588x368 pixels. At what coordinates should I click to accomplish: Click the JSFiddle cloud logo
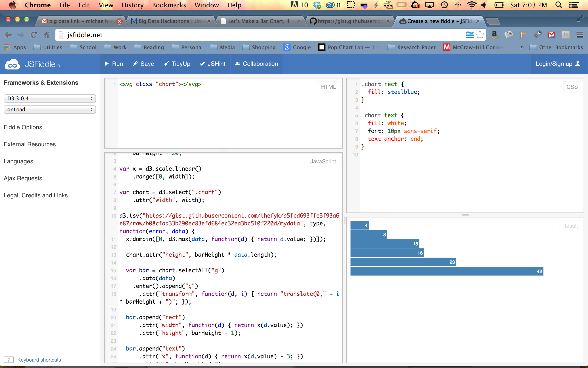pos(12,64)
